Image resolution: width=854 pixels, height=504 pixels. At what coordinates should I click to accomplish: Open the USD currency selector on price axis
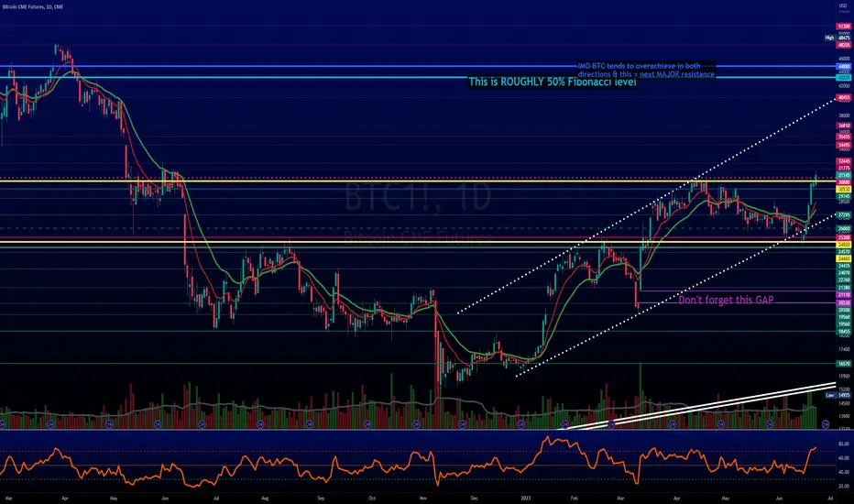(x=843, y=5)
